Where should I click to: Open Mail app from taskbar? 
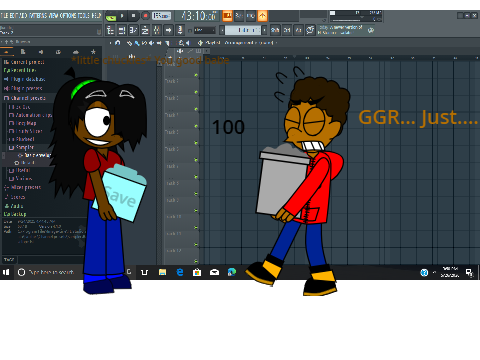(x=214, y=272)
